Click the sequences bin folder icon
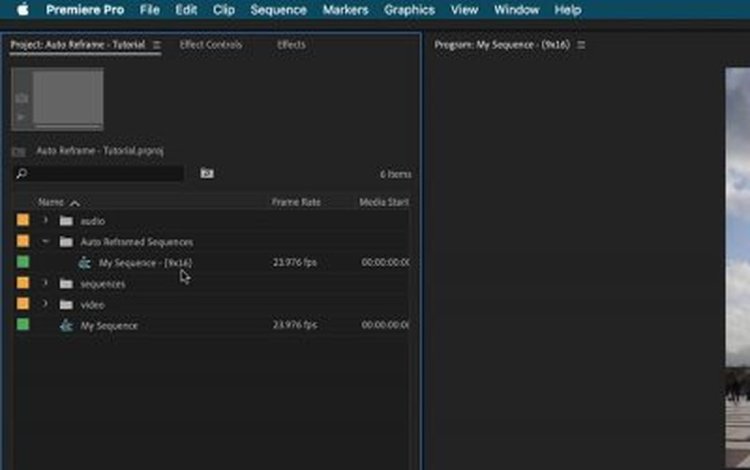Viewport: 750px width, 470px height. (66, 284)
